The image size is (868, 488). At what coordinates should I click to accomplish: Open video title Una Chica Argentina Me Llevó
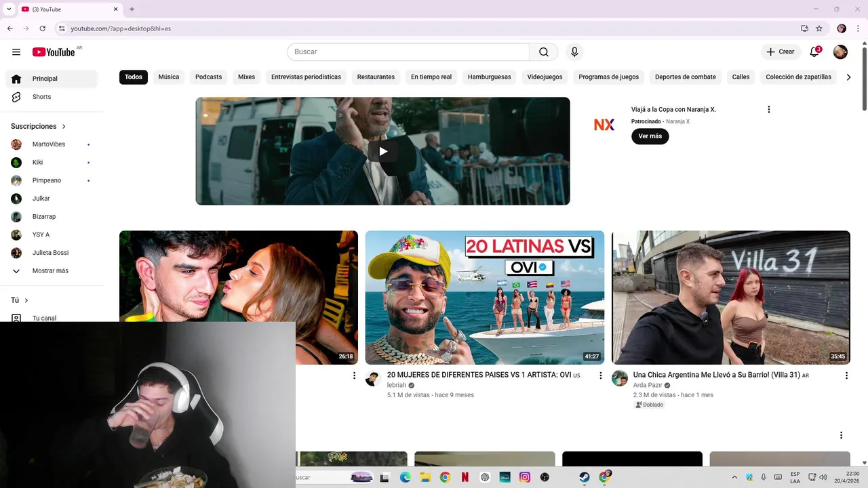point(717,375)
